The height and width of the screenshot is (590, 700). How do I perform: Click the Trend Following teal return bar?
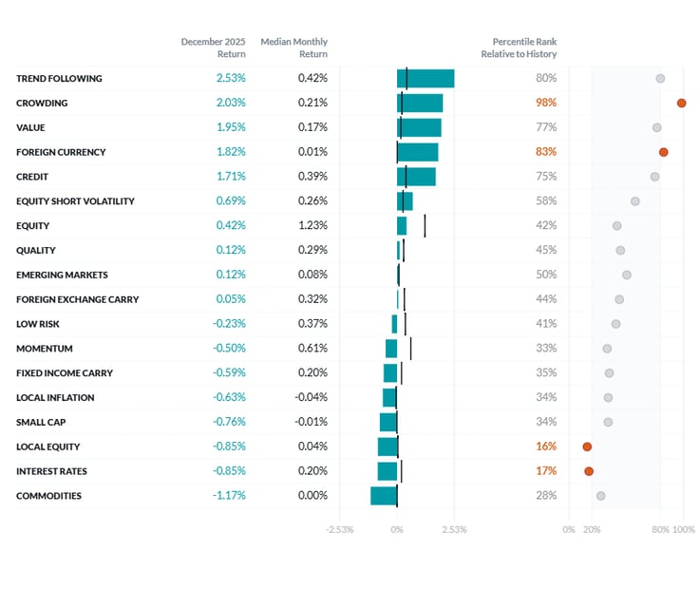pos(426,78)
